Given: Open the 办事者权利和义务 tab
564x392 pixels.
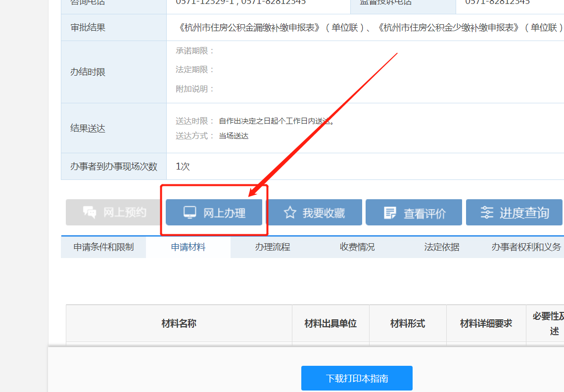Looking at the screenshot, I should point(526,247).
